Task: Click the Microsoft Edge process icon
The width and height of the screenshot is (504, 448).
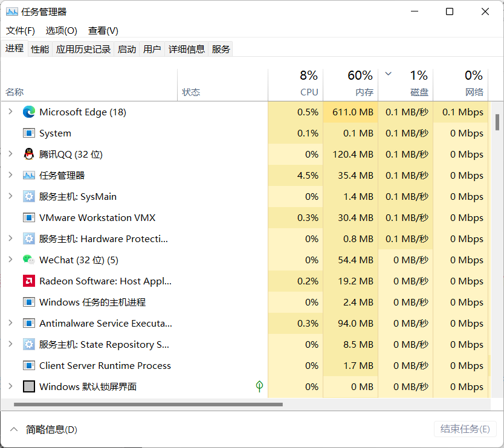Action: coord(29,112)
